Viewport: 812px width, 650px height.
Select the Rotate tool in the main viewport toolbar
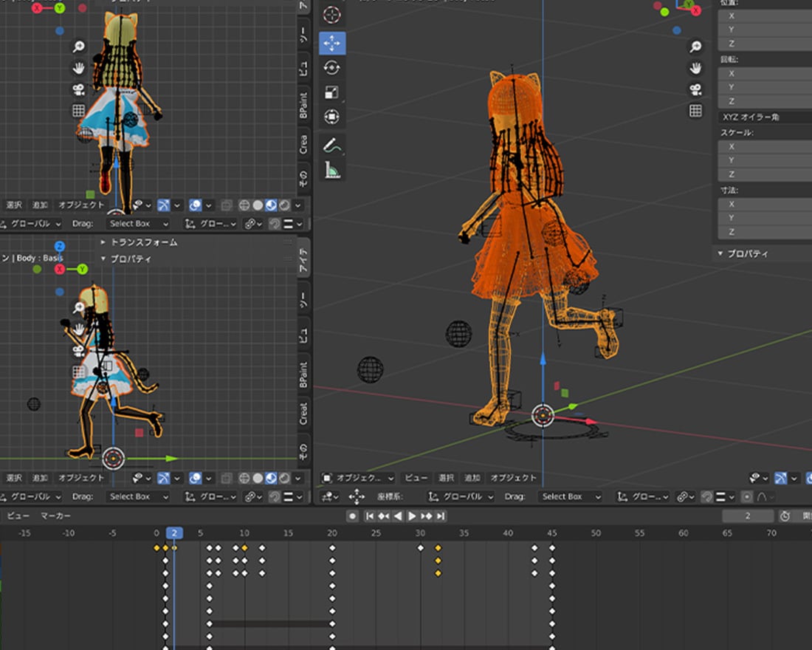(x=332, y=68)
